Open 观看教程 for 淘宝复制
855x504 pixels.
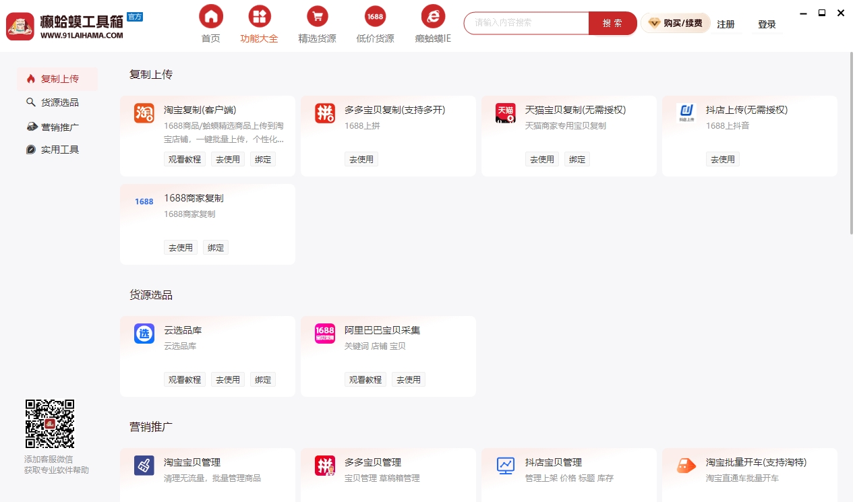coord(184,159)
